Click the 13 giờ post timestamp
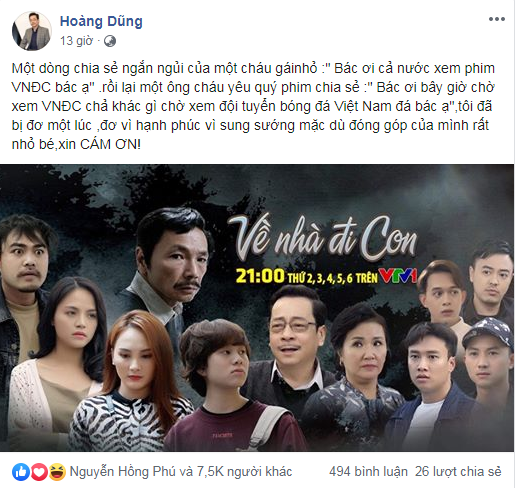Image resolution: width=515 pixels, height=488 pixels. (76, 41)
